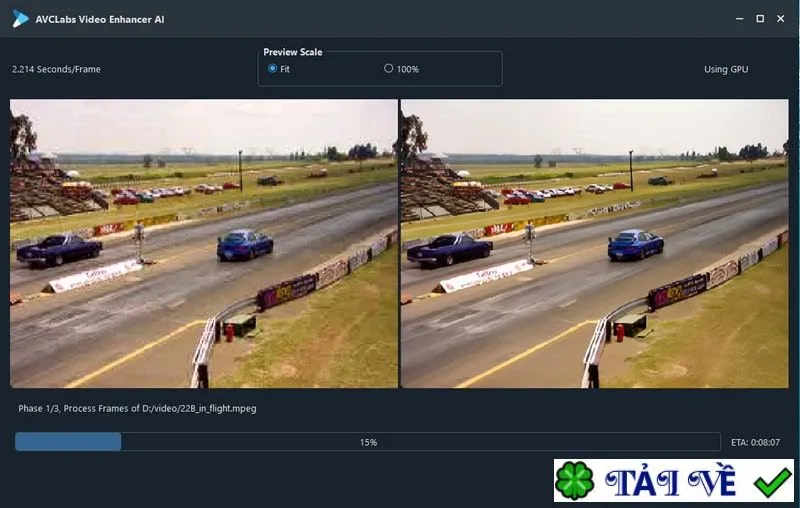Close the AVCLabs window

781,19
